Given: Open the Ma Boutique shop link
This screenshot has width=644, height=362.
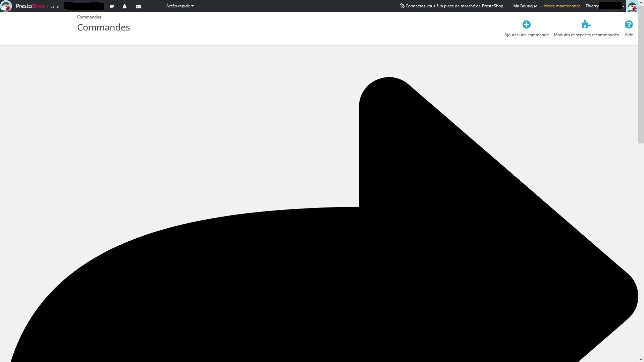Looking at the screenshot, I should tap(525, 6).
